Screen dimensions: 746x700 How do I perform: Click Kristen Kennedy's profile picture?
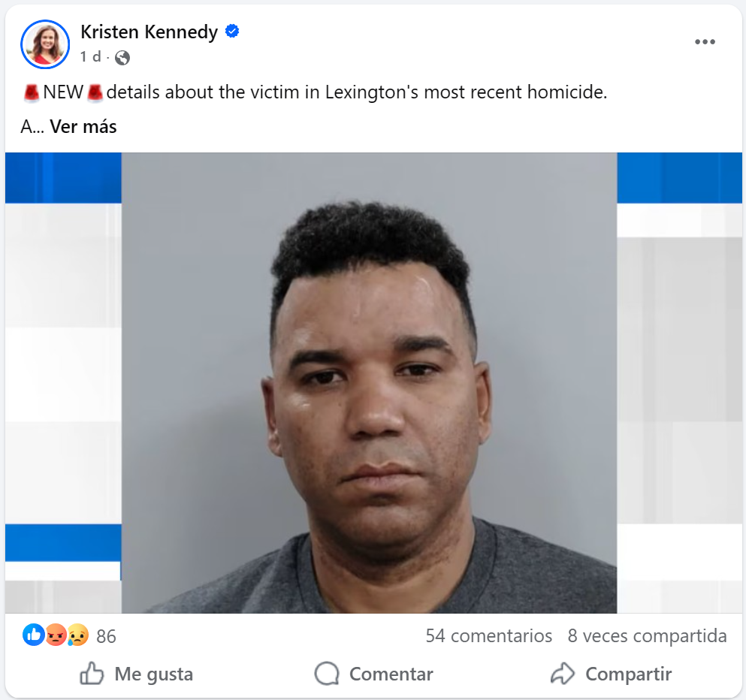(45, 44)
